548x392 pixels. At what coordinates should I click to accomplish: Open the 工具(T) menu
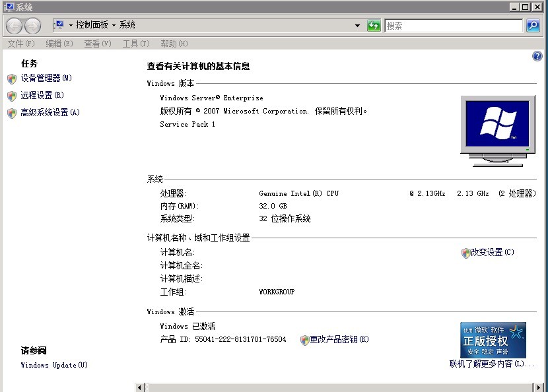136,44
